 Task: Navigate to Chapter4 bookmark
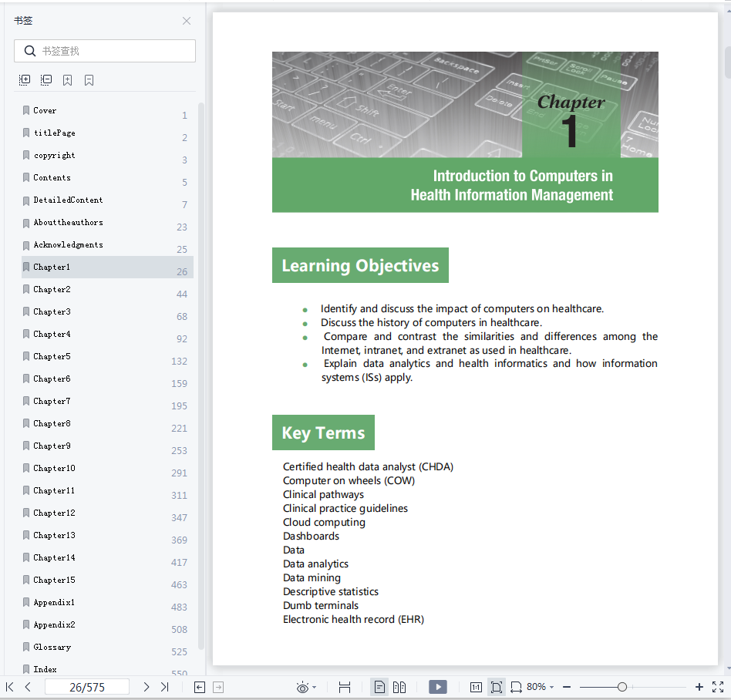pos(107,334)
